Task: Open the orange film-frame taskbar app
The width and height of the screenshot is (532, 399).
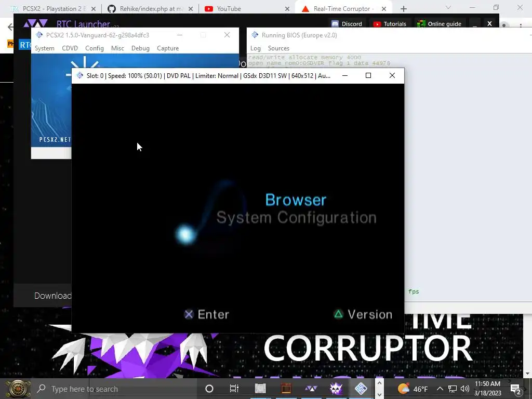Action: point(286,389)
